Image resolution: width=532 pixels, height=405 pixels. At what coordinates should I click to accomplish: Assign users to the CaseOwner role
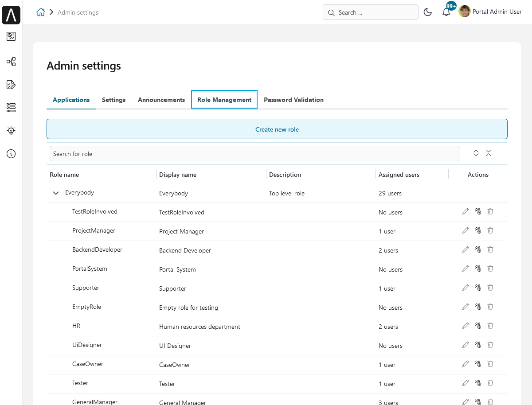coord(478,364)
